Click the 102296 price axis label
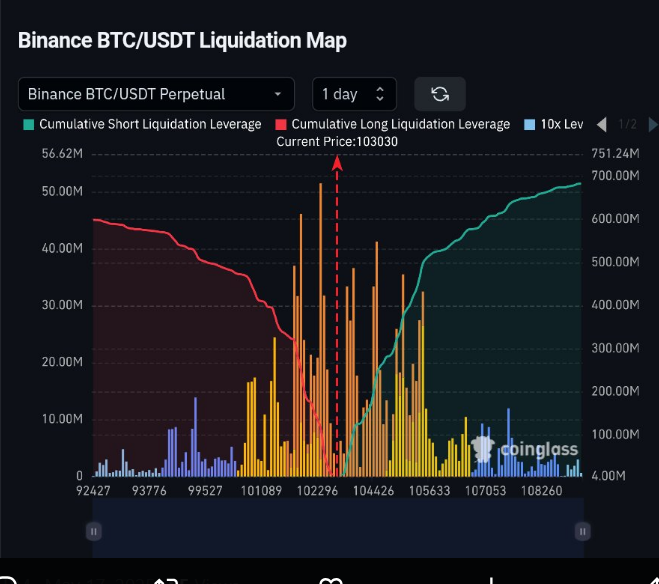659x584 pixels. point(317,491)
